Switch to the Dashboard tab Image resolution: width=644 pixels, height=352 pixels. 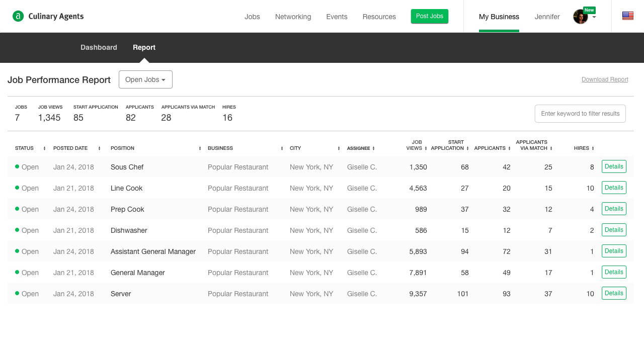(99, 47)
